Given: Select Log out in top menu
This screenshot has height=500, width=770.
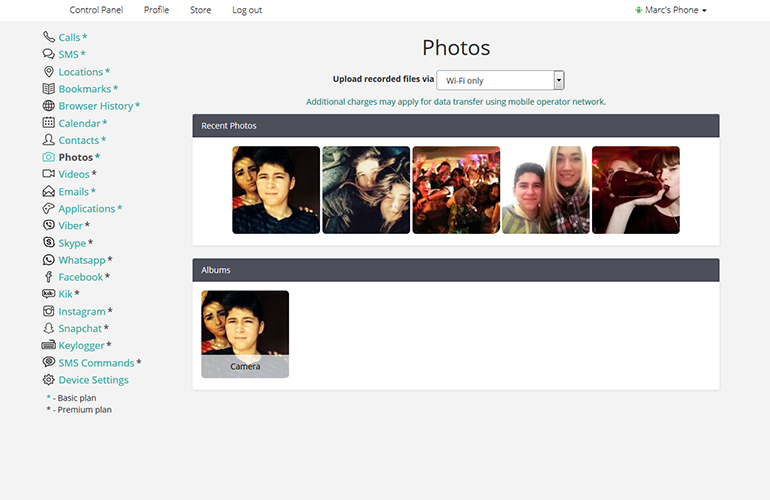Looking at the screenshot, I should pos(247,10).
